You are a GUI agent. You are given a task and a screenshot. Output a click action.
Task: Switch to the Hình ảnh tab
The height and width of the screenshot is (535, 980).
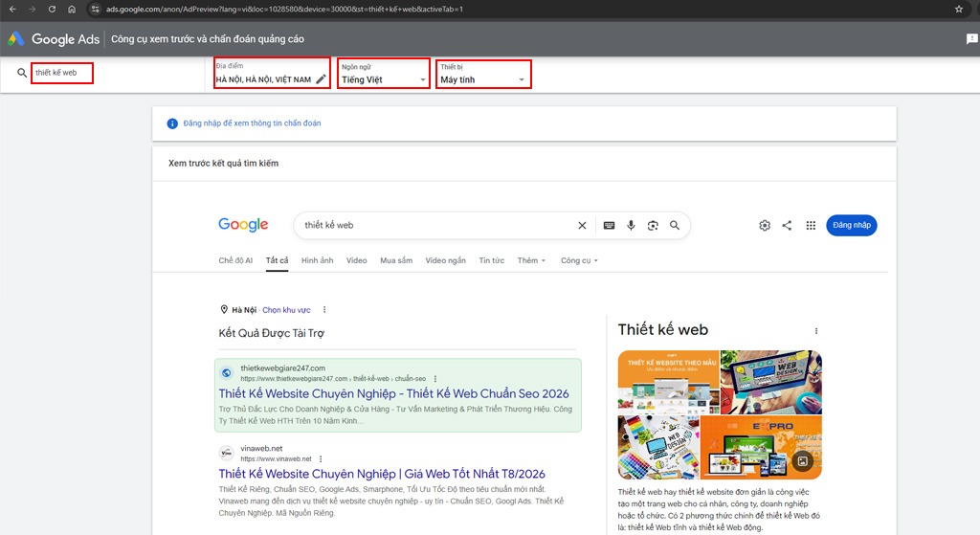tap(317, 260)
